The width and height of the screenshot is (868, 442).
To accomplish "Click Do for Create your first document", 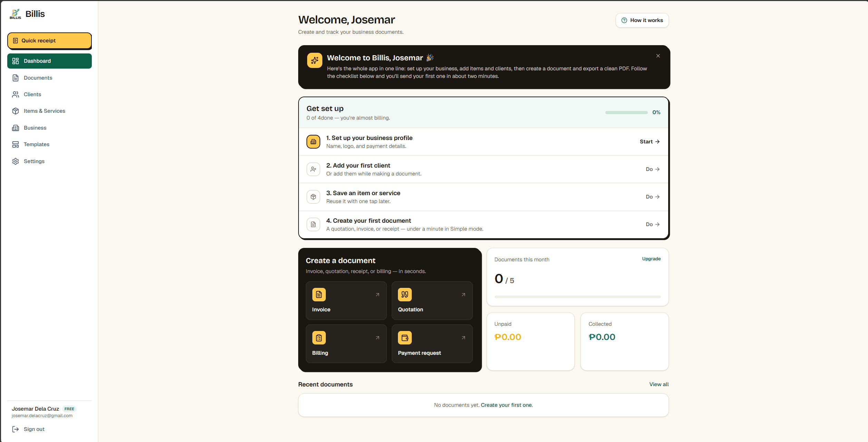I will [x=653, y=224].
